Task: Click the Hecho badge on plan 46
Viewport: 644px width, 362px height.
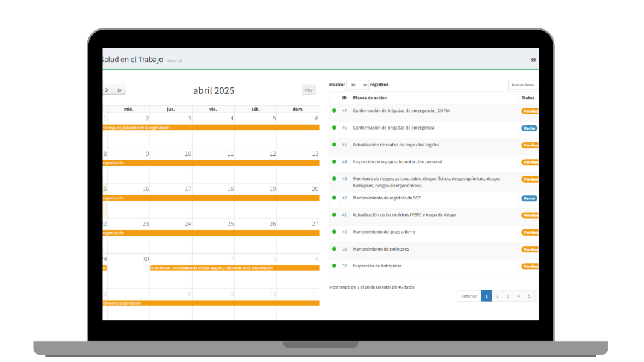Action: (529, 128)
